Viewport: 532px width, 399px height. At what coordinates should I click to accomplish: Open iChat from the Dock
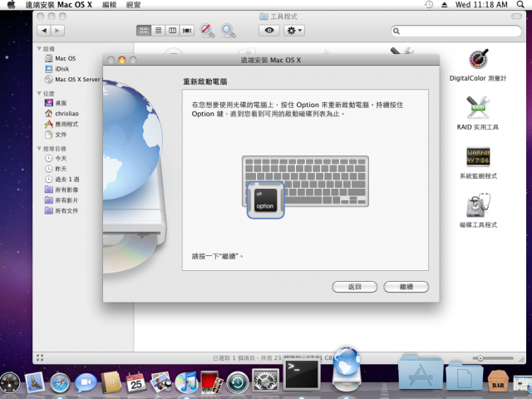85,383
